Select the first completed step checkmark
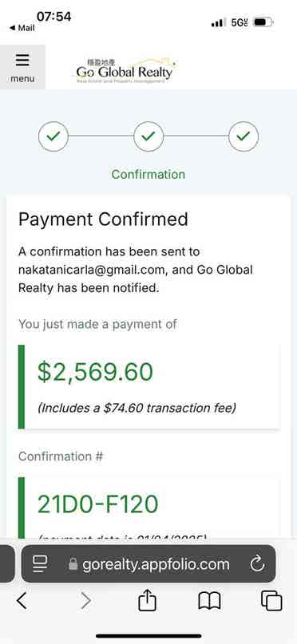The height and width of the screenshot is (644, 297). [x=53, y=136]
